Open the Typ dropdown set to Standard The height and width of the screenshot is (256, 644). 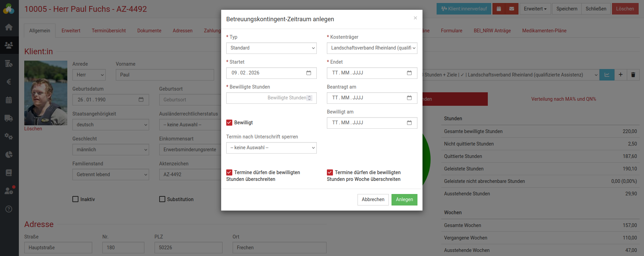pos(271,48)
